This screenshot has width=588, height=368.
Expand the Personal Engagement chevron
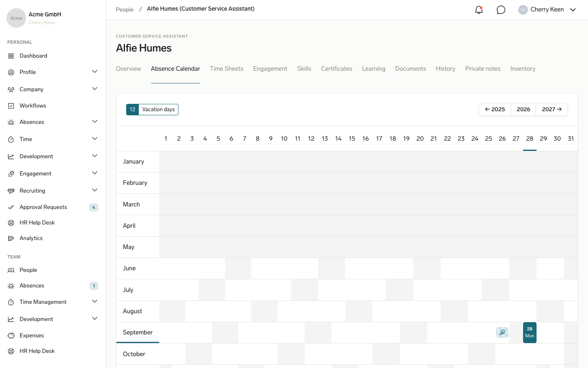coord(95,173)
